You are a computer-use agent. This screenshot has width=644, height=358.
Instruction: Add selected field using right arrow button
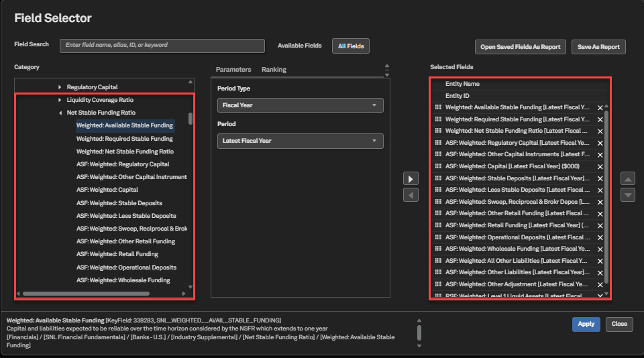point(411,179)
